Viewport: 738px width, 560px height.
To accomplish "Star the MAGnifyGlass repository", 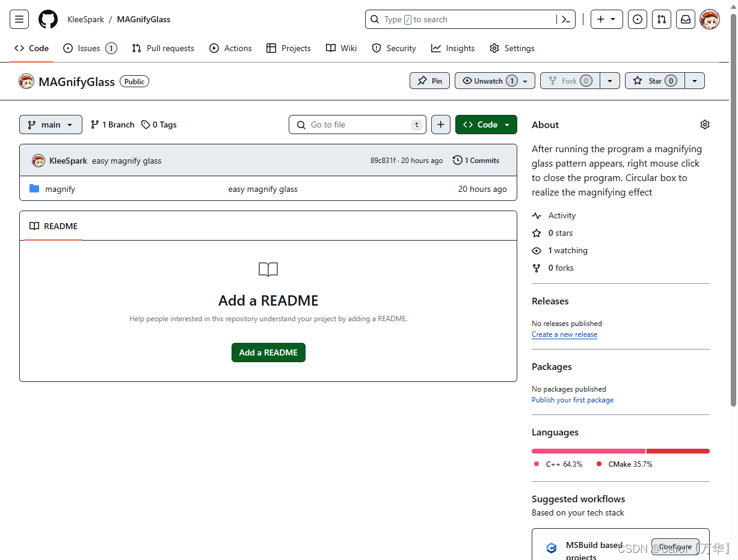I will [655, 81].
